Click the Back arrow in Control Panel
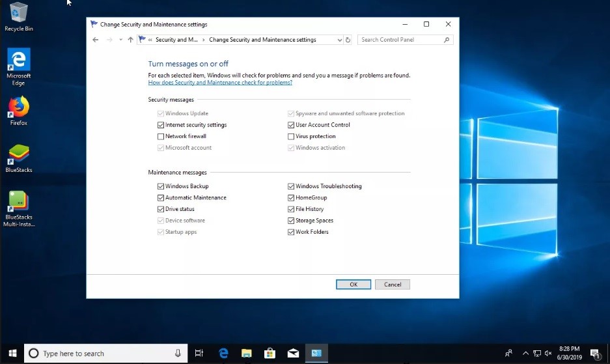 point(96,40)
